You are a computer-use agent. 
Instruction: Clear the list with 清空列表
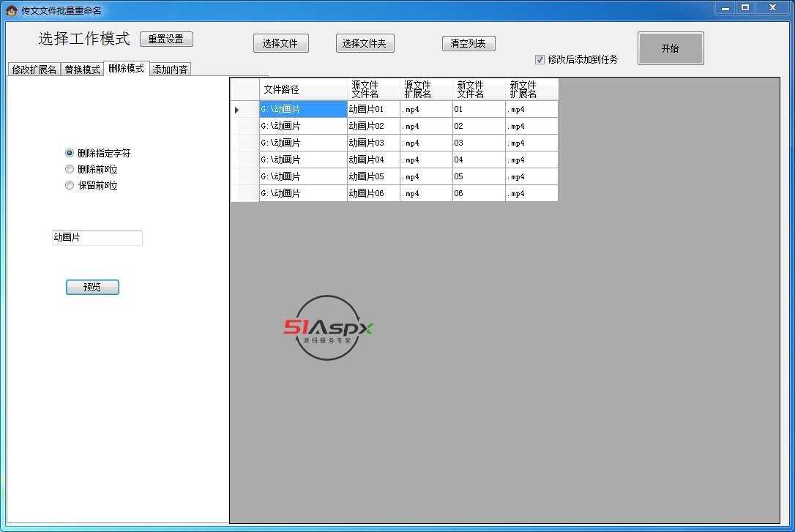coord(469,44)
